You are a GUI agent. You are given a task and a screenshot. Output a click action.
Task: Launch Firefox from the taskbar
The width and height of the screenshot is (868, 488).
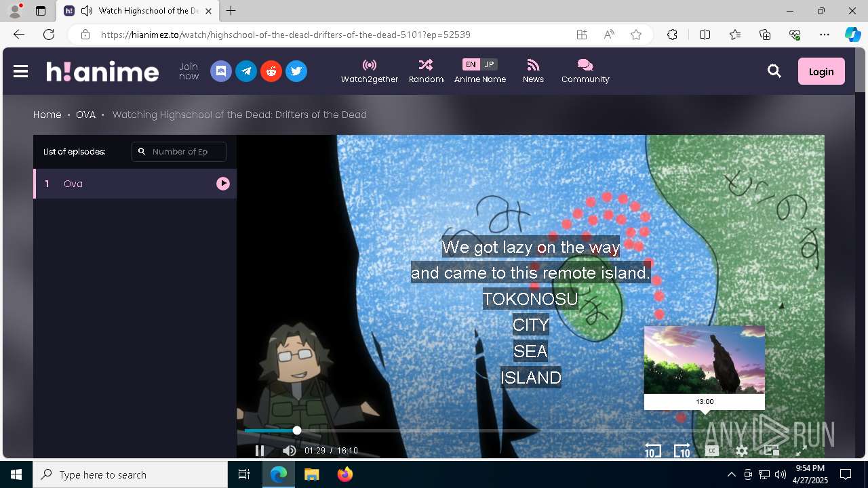pos(344,474)
